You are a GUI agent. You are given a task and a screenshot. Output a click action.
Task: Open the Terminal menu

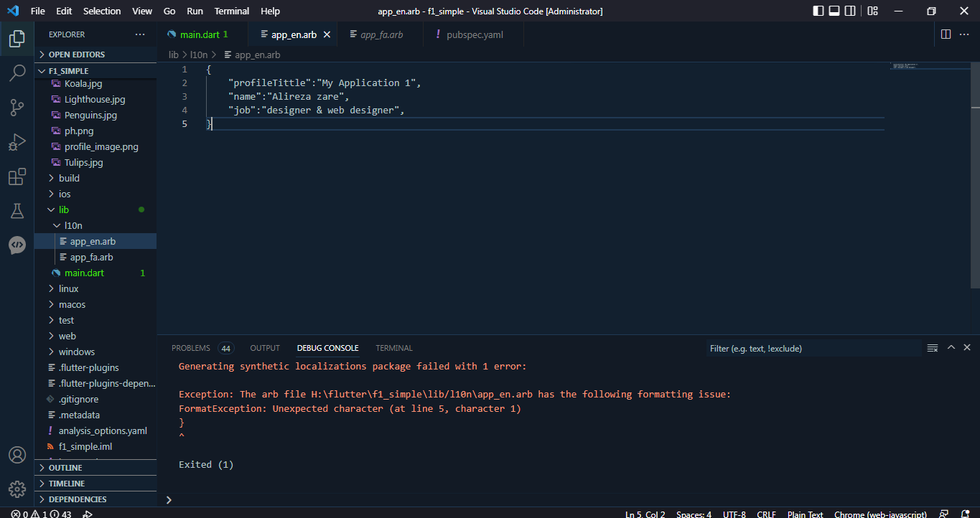232,11
